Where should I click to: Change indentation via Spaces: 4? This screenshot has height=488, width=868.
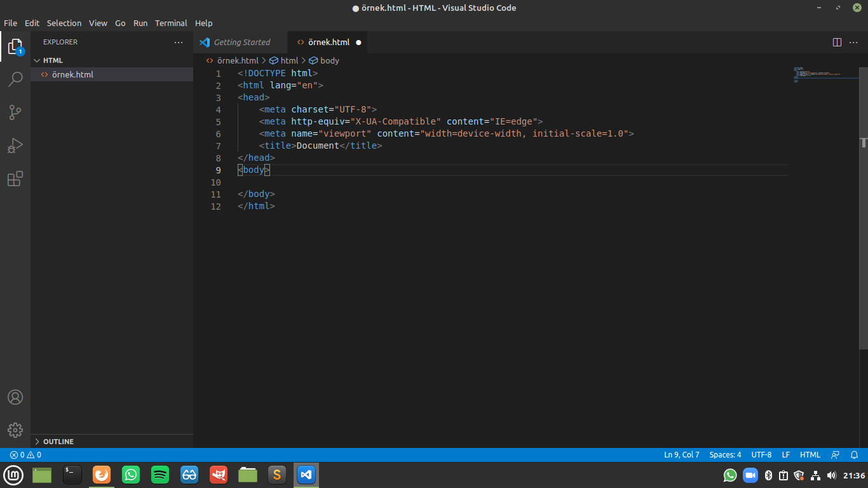[725, 455]
